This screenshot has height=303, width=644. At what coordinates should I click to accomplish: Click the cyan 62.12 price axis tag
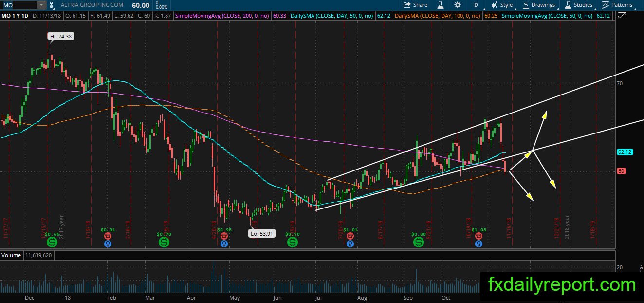pos(625,152)
